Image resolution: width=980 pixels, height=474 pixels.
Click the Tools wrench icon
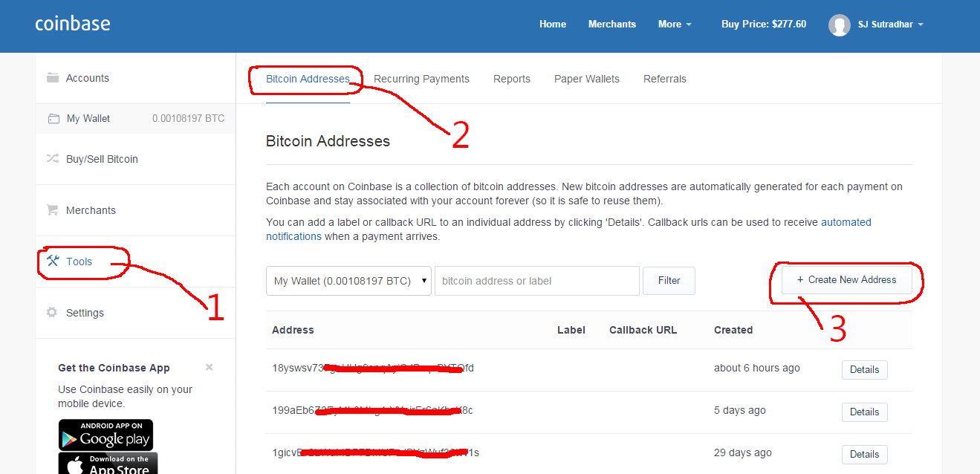tap(53, 261)
